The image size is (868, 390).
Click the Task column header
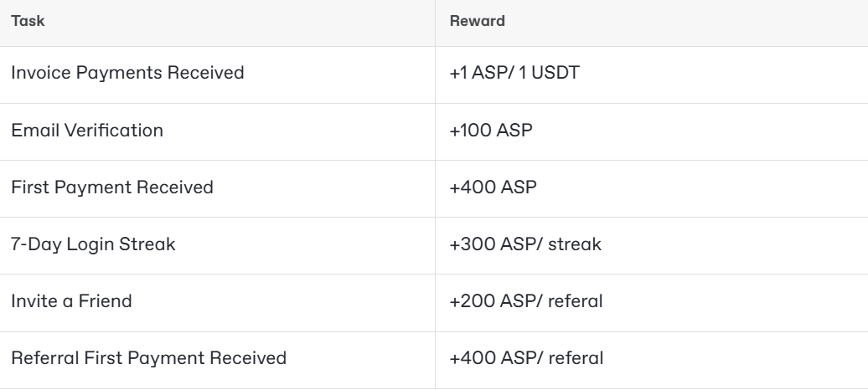tap(27, 21)
